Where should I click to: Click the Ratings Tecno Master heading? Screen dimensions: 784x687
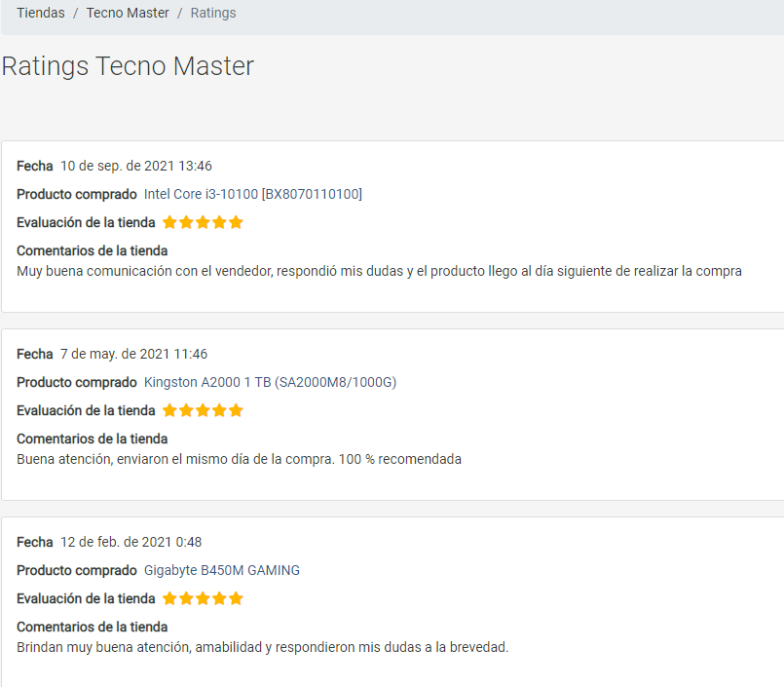(128, 66)
